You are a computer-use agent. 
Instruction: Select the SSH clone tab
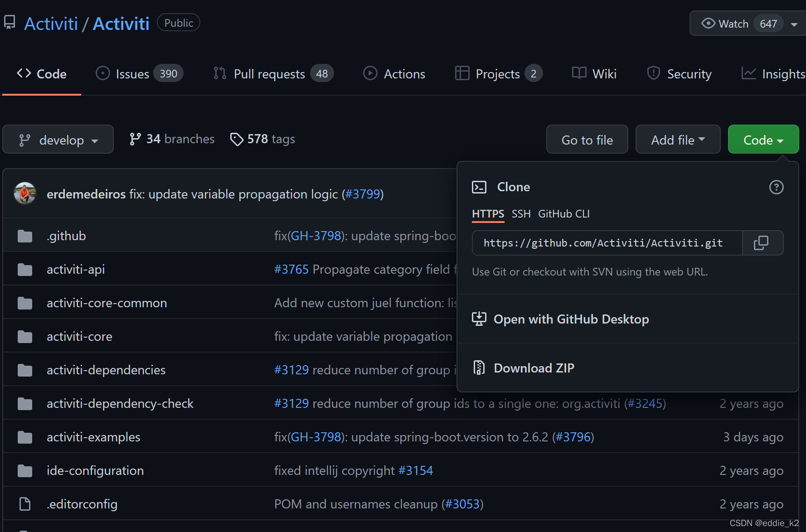(521, 214)
